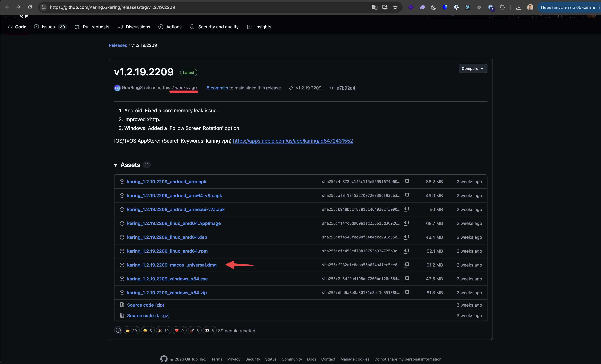Viewport: 601px width, 364px height.
Task: Download karing windows_x64.exe
Action: click(x=167, y=279)
